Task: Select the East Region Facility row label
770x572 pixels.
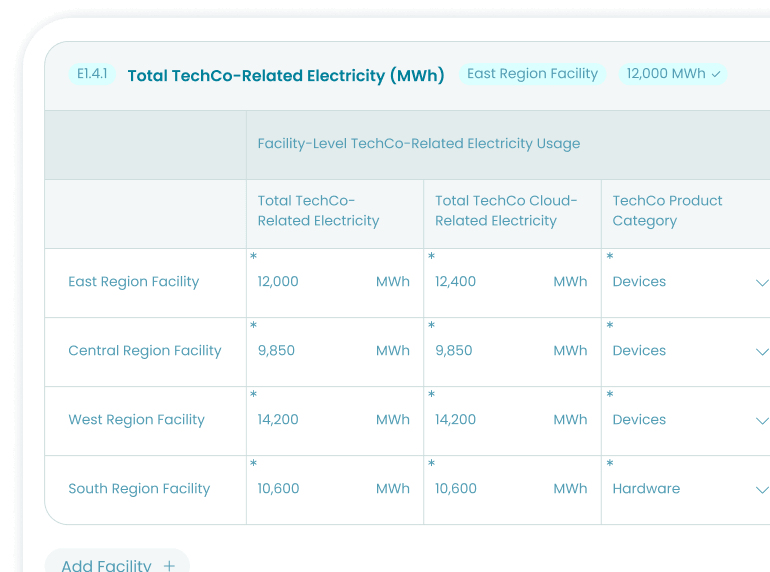Action: click(134, 282)
